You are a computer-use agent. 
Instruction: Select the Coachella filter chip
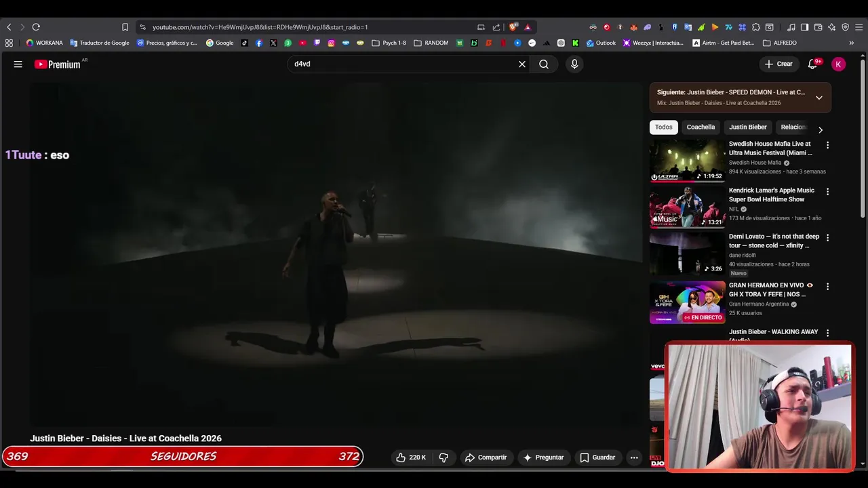click(x=701, y=127)
